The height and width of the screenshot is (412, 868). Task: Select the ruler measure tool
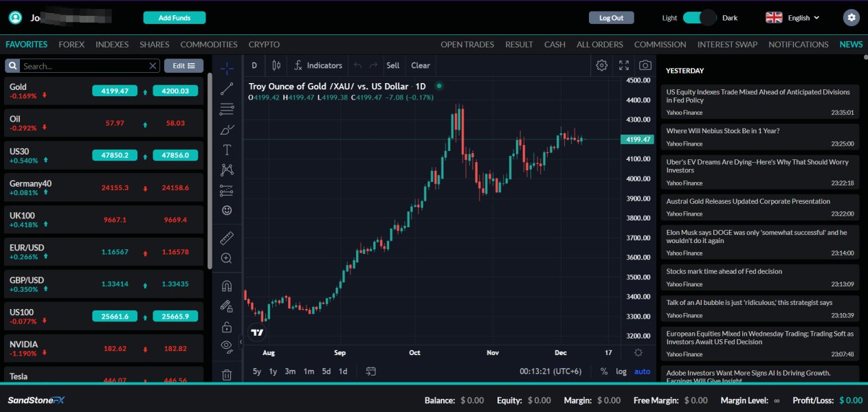(227, 238)
